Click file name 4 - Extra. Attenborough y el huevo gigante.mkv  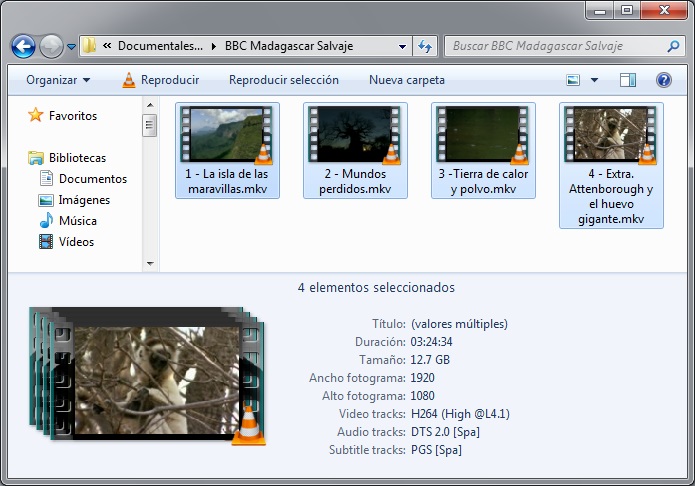(611, 196)
